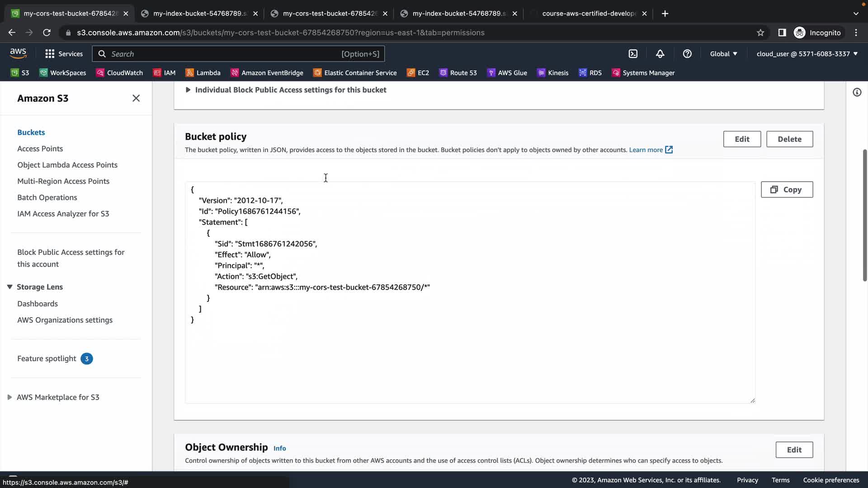Copy the bucket policy JSON
Viewport: 868px width, 488px height.
(x=787, y=190)
